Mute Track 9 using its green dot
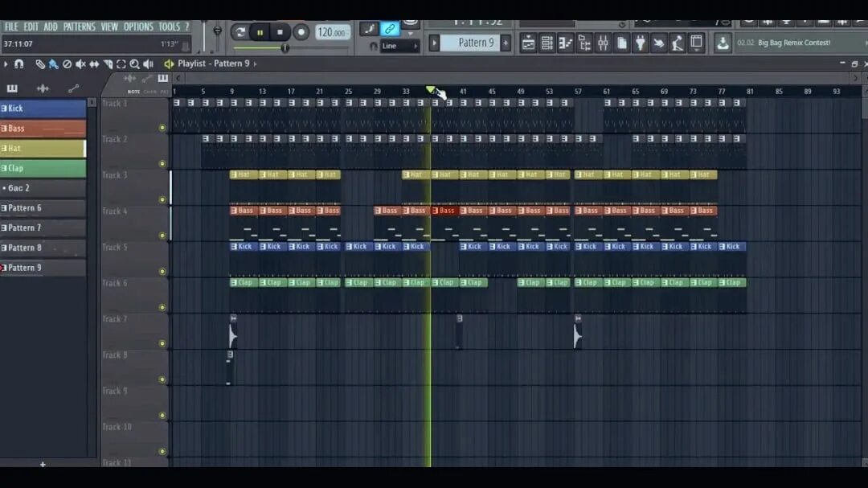Image resolution: width=868 pixels, height=488 pixels. (162, 416)
